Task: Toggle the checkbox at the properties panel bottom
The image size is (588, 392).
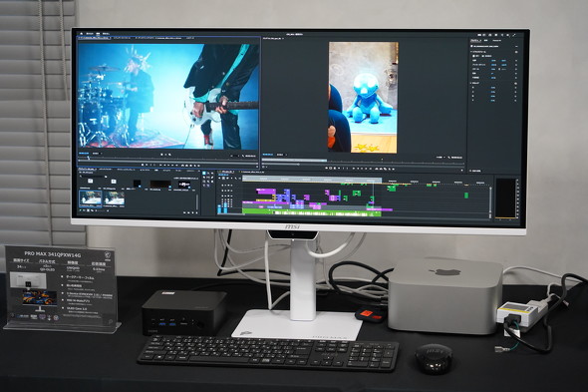Action: (471, 171)
